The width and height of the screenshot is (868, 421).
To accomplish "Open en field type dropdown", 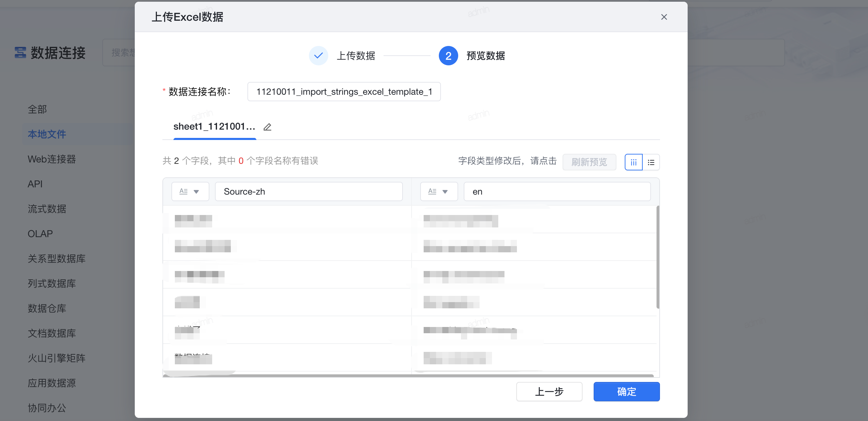I will coord(439,191).
